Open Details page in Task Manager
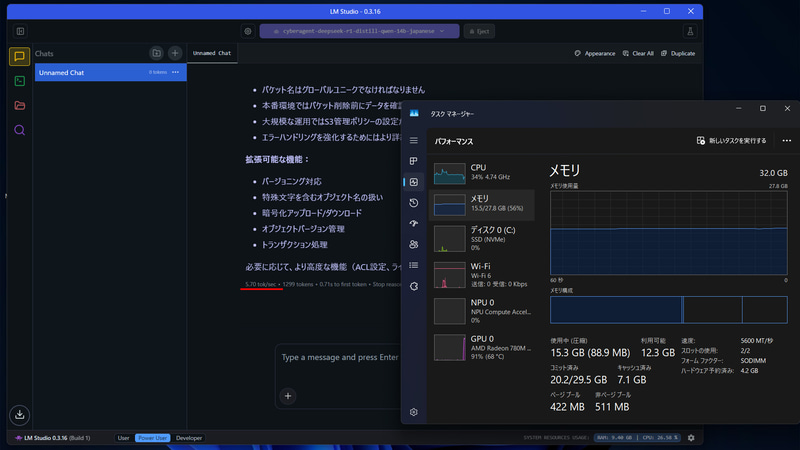The image size is (800, 450). (414, 265)
